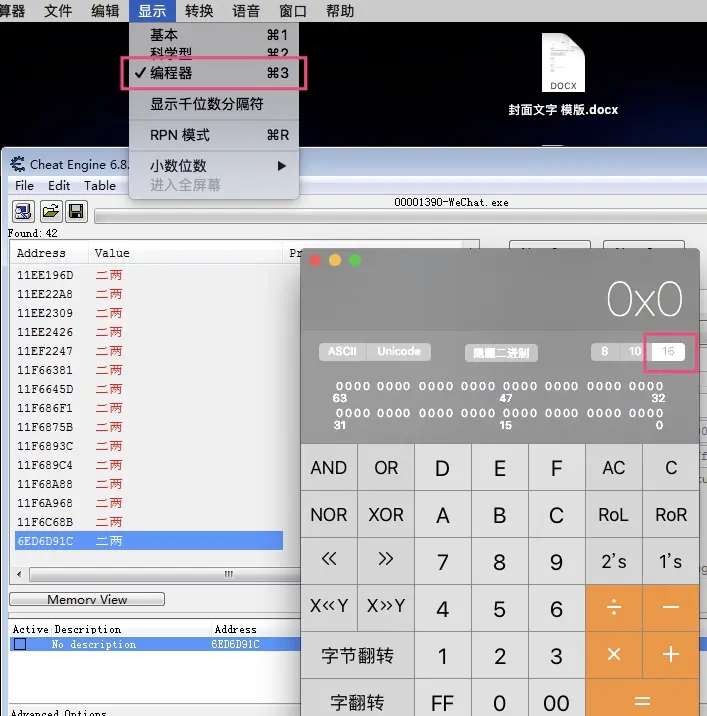Toggle 显示千位数分隔符 menu option

click(x=214, y=104)
